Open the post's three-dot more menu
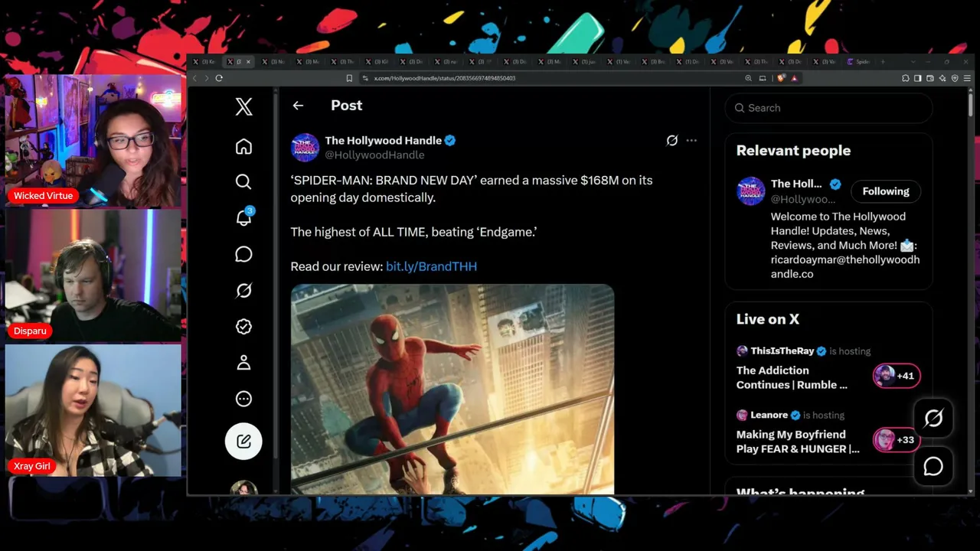980x551 pixels. 691,140
